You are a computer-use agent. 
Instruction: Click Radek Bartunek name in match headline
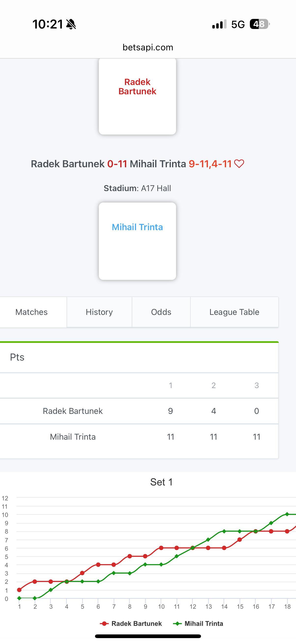[x=67, y=164]
